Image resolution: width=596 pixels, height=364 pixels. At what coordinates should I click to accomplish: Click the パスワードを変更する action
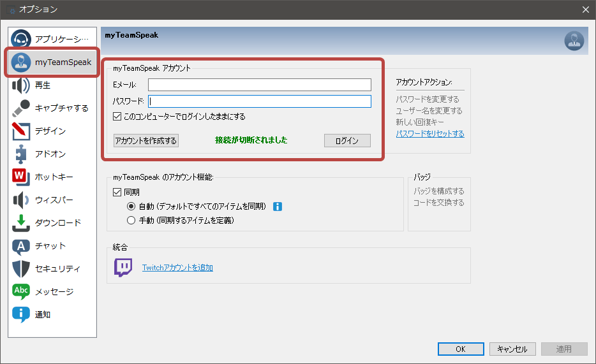point(428,99)
